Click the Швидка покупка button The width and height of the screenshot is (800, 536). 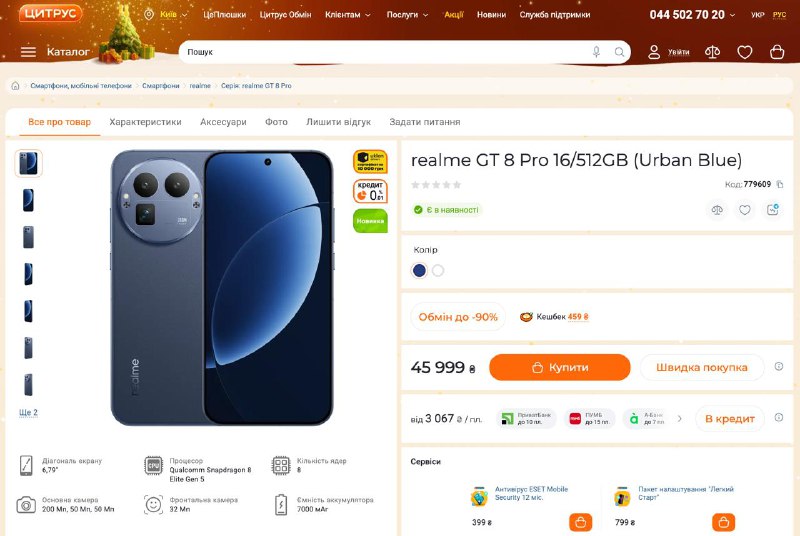(x=701, y=367)
